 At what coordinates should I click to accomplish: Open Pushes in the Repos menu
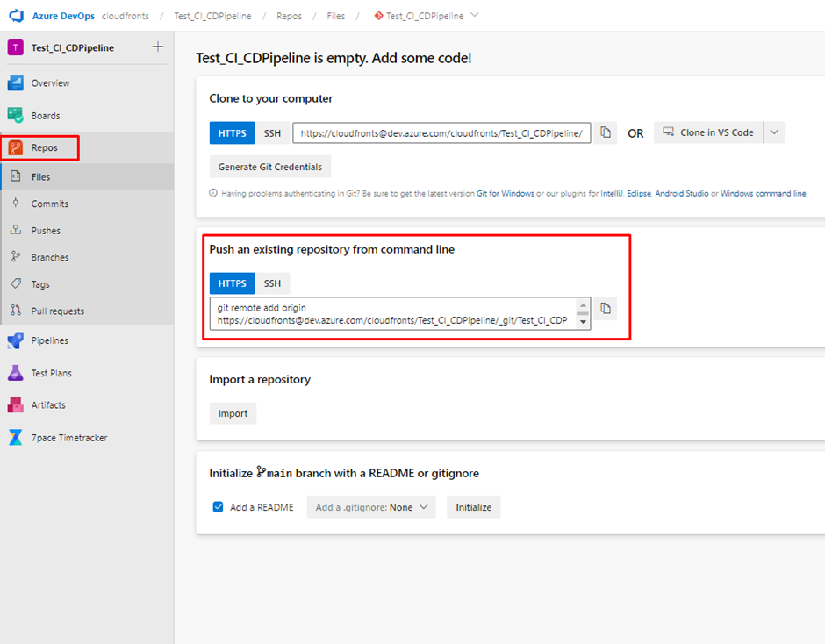click(x=87, y=231)
